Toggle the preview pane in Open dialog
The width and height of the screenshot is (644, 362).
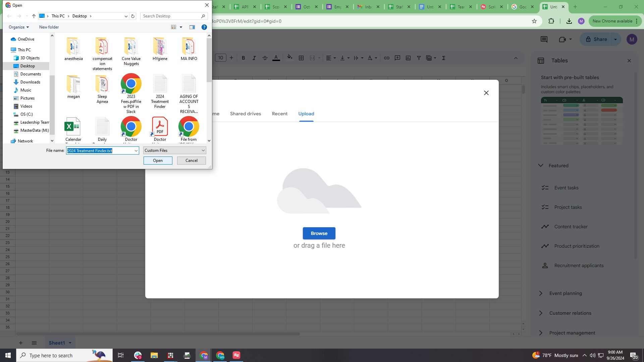[x=192, y=27]
